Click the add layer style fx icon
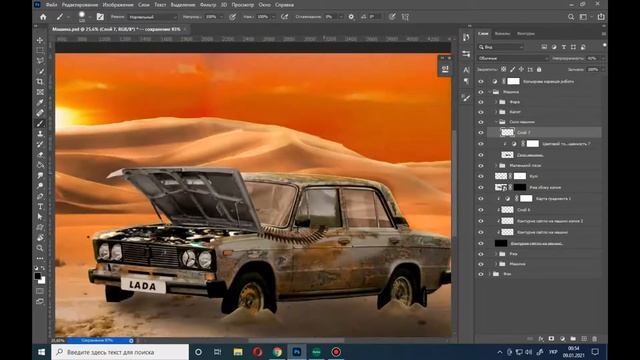The image size is (640, 360). coord(541,339)
